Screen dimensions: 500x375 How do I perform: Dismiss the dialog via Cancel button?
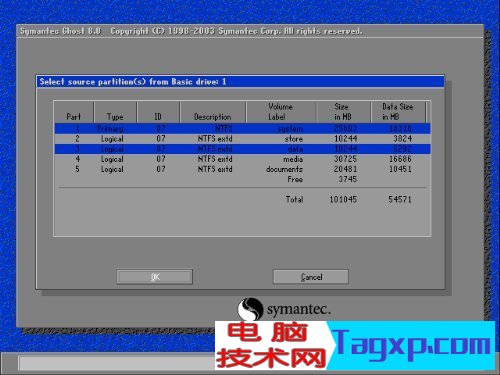pos(311,277)
